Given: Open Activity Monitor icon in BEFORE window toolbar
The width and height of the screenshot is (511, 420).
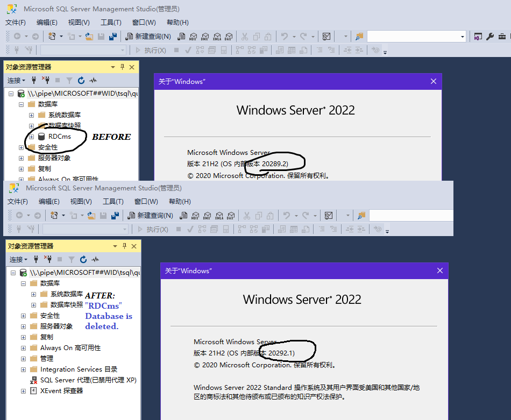Looking at the screenshot, I should point(327,37).
